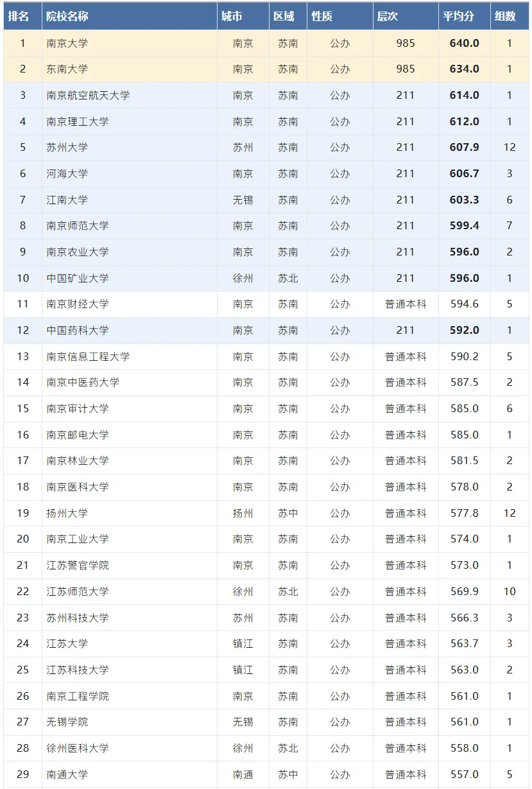Viewport: 532px width, 789px height.
Task: Click the average score 581.5
Action: (x=465, y=461)
